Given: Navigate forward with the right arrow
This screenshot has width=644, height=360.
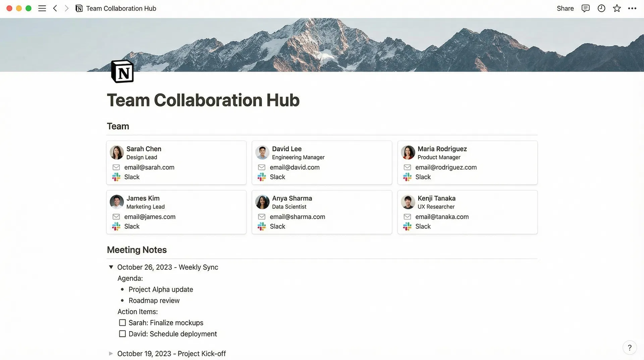Looking at the screenshot, I should (66, 8).
